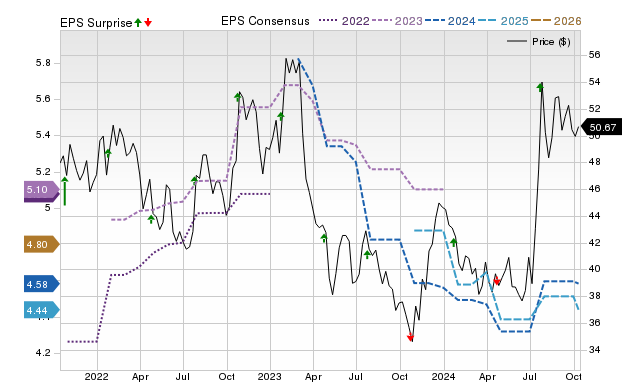Click the green beat arrow at the July 2024 price peak
The image size is (640, 382).
point(540,87)
